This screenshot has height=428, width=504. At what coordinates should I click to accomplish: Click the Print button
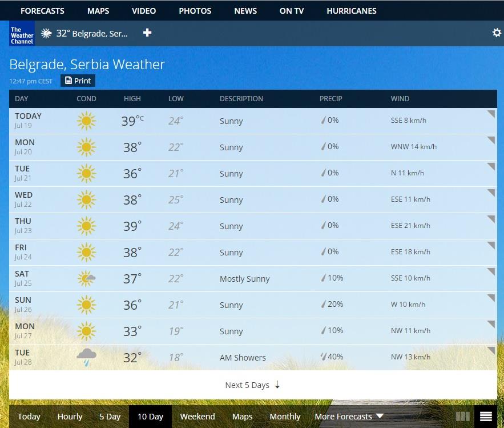click(x=78, y=81)
